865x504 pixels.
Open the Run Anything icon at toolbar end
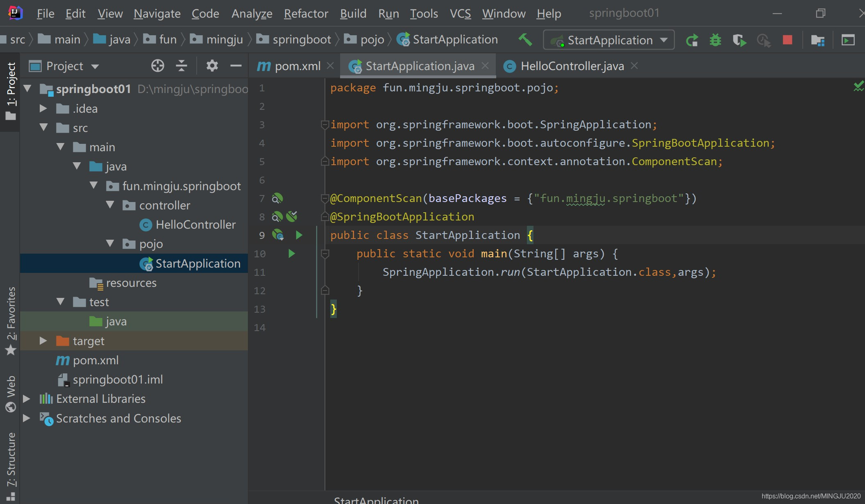pos(848,40)
